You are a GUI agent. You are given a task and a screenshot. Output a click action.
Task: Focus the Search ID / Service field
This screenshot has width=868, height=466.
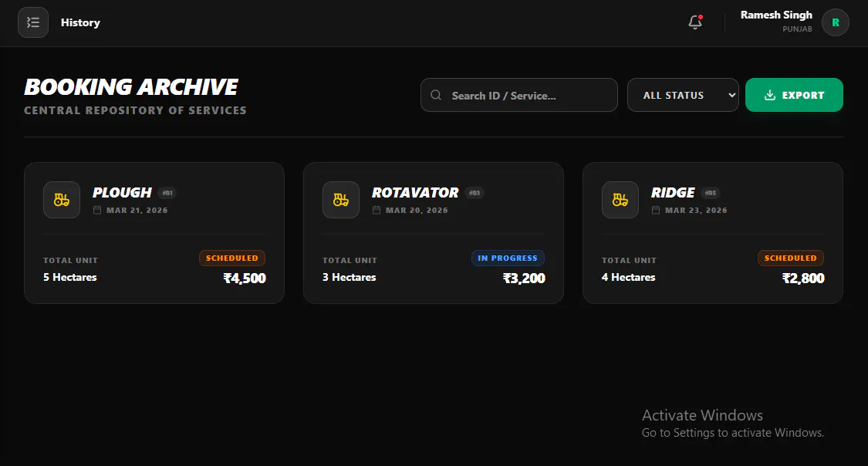click(x=519, y=95)
